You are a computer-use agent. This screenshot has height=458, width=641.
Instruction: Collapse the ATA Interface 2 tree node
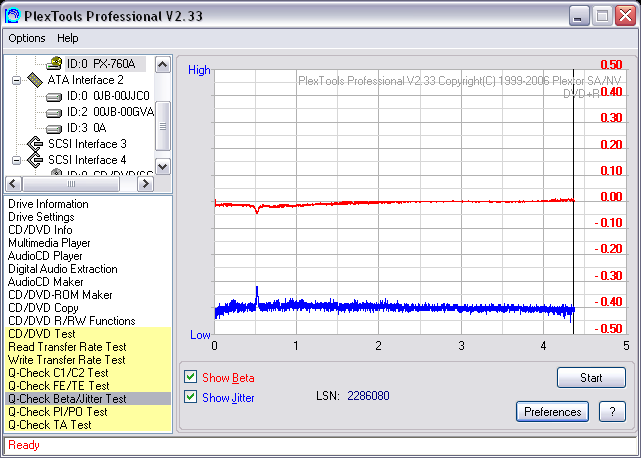coord(16,80)
